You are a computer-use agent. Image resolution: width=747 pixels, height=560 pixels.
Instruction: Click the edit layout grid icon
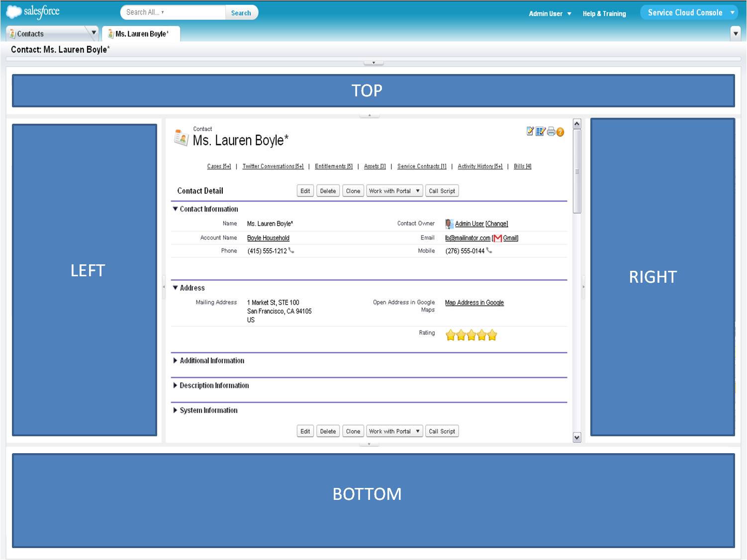click(x=540, y=131)
